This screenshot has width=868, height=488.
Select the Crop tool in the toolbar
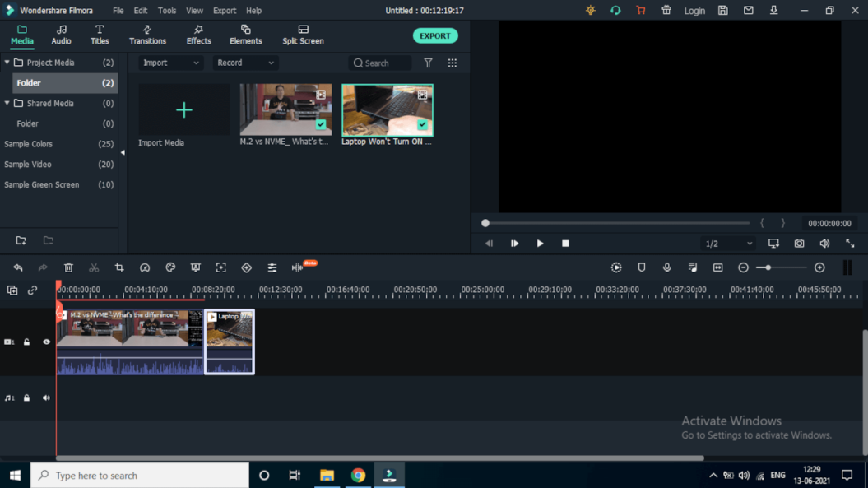click(120, 267)
